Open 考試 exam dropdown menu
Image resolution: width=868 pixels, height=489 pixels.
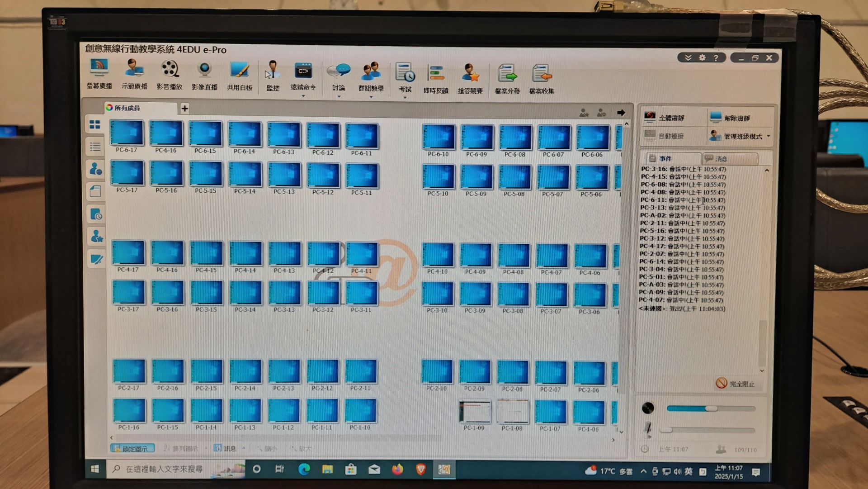click(x=405, y=97)
